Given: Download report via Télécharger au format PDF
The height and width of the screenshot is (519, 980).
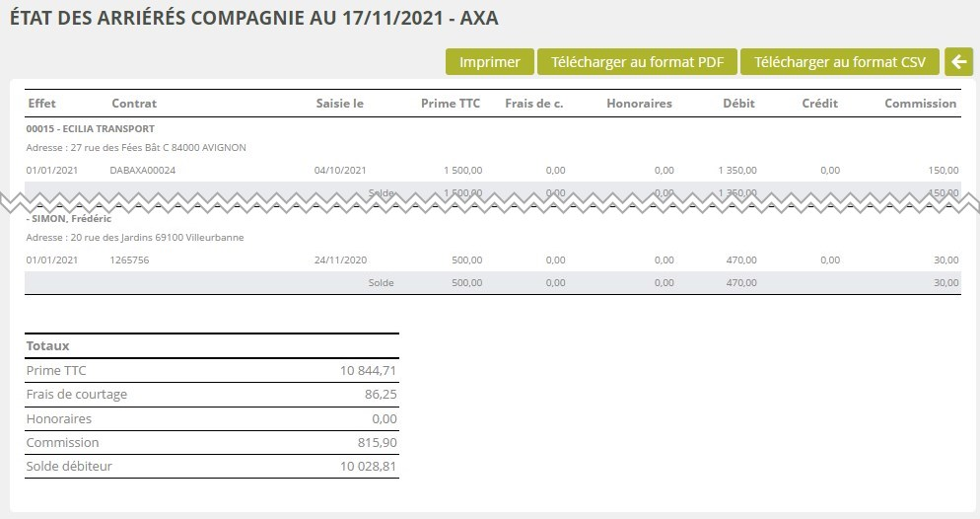Looking at the screenshot, I should pyautogui.click(x=638, y=61).
